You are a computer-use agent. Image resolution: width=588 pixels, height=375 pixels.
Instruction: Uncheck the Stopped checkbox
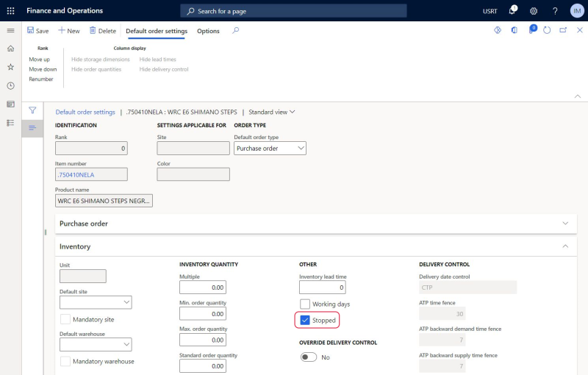(x=305, y=321)
